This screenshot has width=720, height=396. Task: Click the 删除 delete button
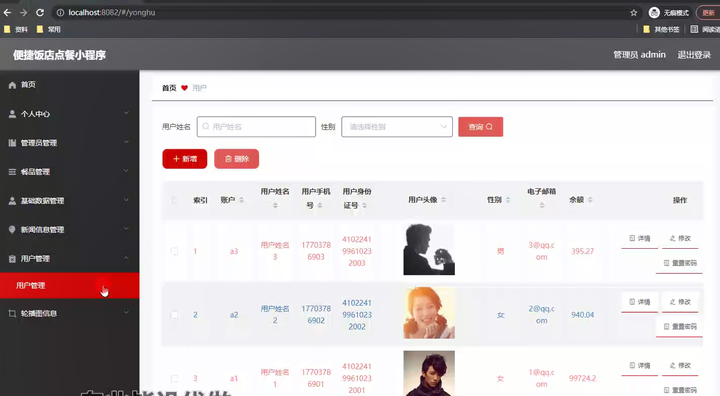click(x=236, y=159)
